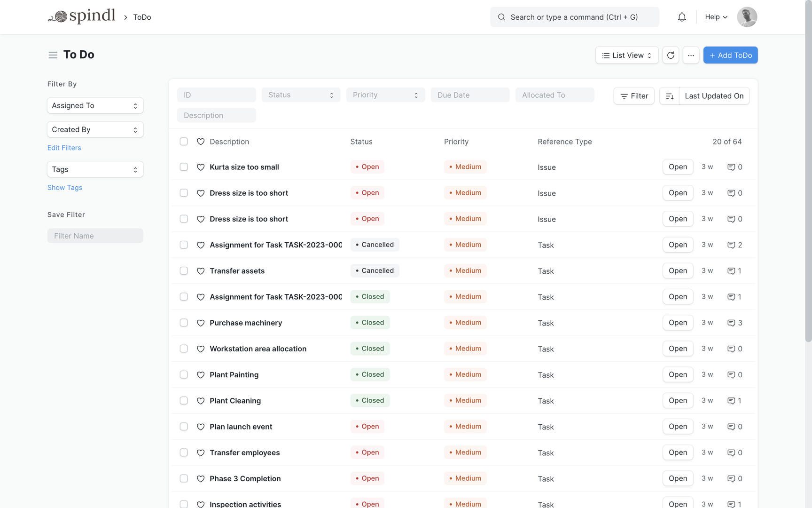Click the ToDo breadcrumb item

[141, 17]
